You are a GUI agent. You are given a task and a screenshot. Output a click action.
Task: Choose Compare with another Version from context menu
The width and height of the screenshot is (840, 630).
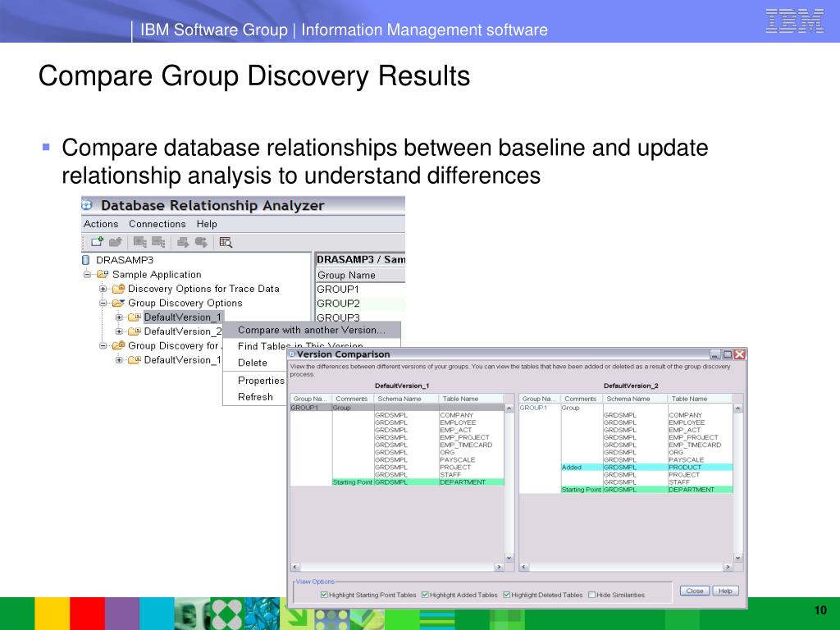coord(312,330)
